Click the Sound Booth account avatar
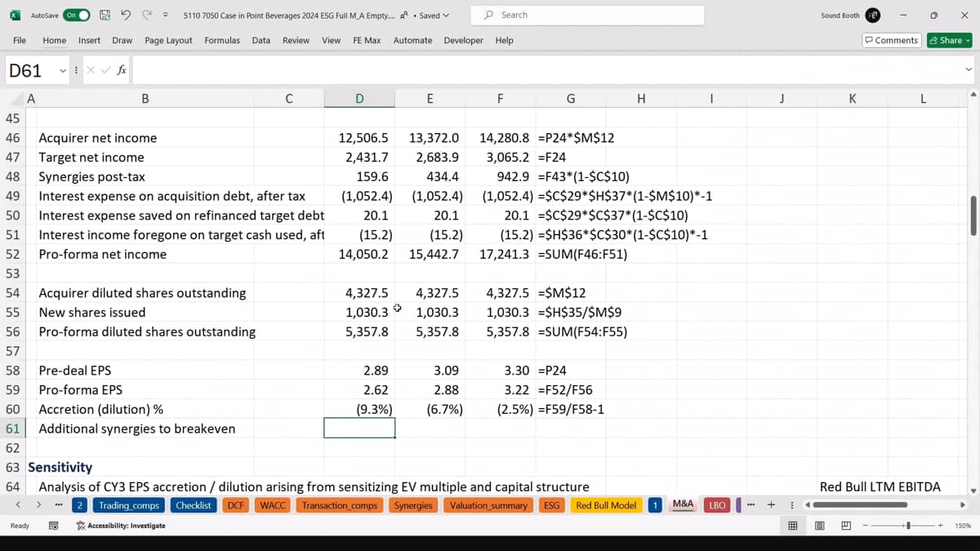The height and width of the screenshot is (551, 980). coord(873,15)
